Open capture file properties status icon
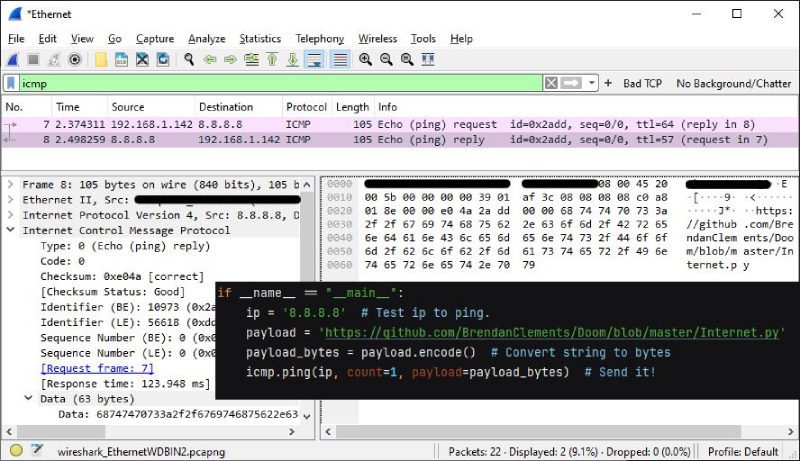Screen dimensions: 800x461 37,450
